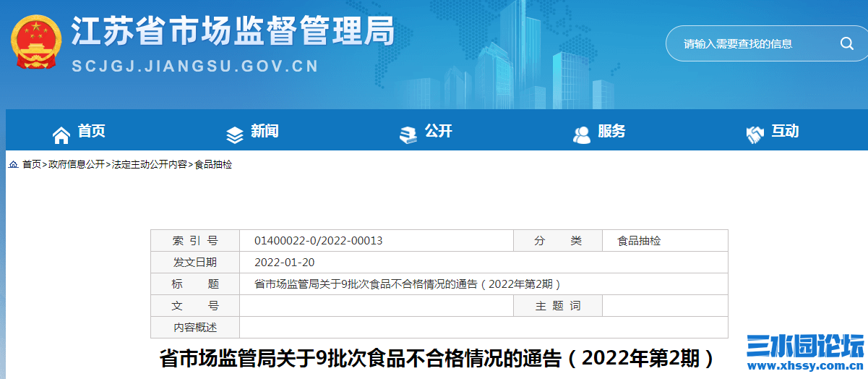
Task: Click the 文号 label cell
Action: click(195, 306)
